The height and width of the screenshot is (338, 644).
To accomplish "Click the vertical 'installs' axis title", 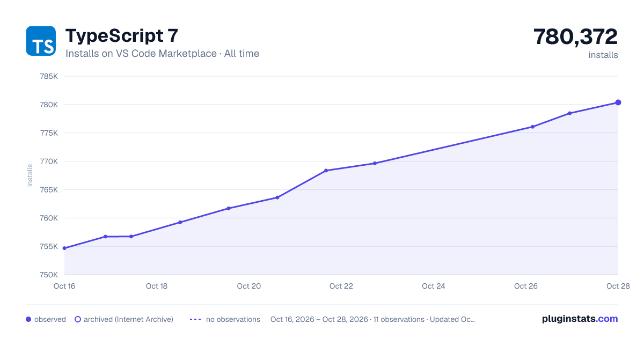I will tap(30, 175).
